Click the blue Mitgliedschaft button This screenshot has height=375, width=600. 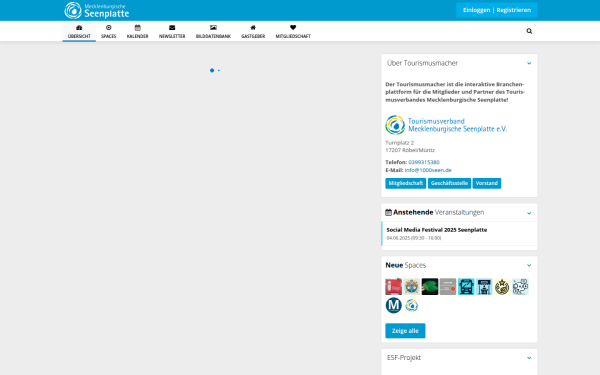click(x=406, y=183)
